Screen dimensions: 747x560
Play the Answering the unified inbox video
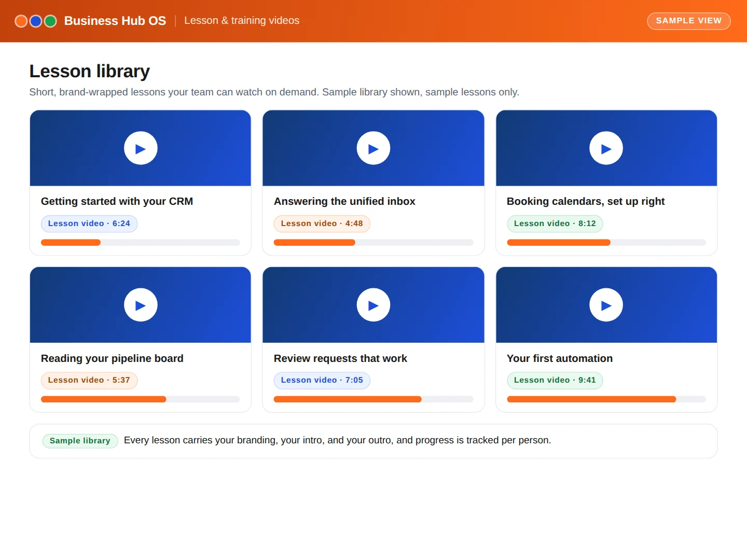tap(374, 148)
